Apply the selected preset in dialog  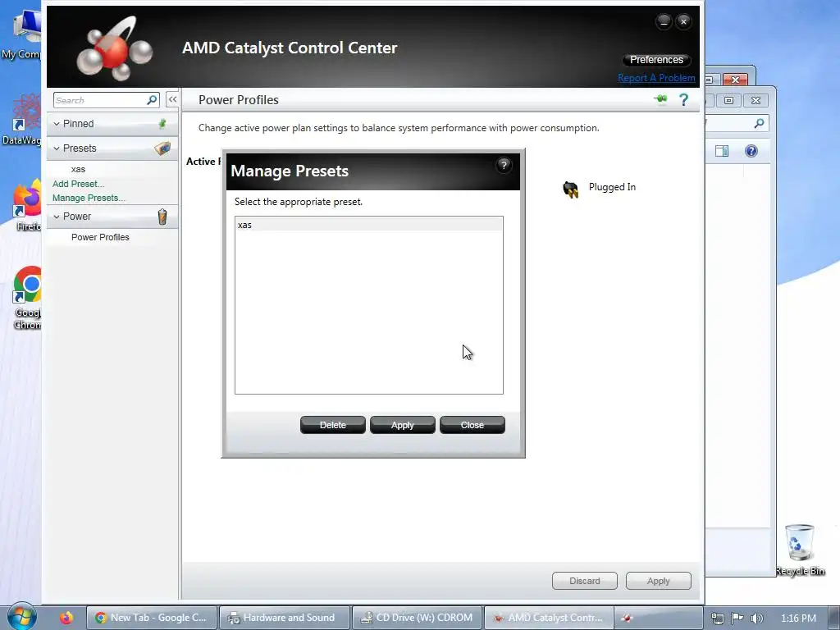[x=402, y=425]
